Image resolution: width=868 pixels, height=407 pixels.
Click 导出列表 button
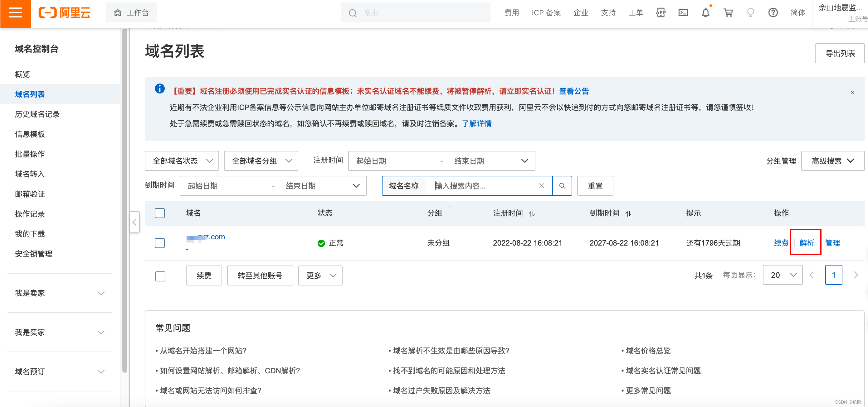coord(840,54)
